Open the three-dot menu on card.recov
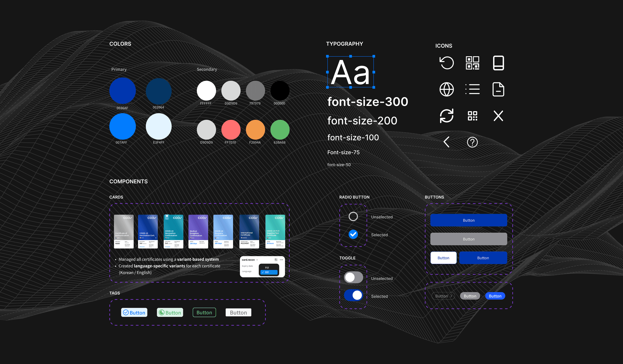The image size is (623, 364). (x=281, y=260)
